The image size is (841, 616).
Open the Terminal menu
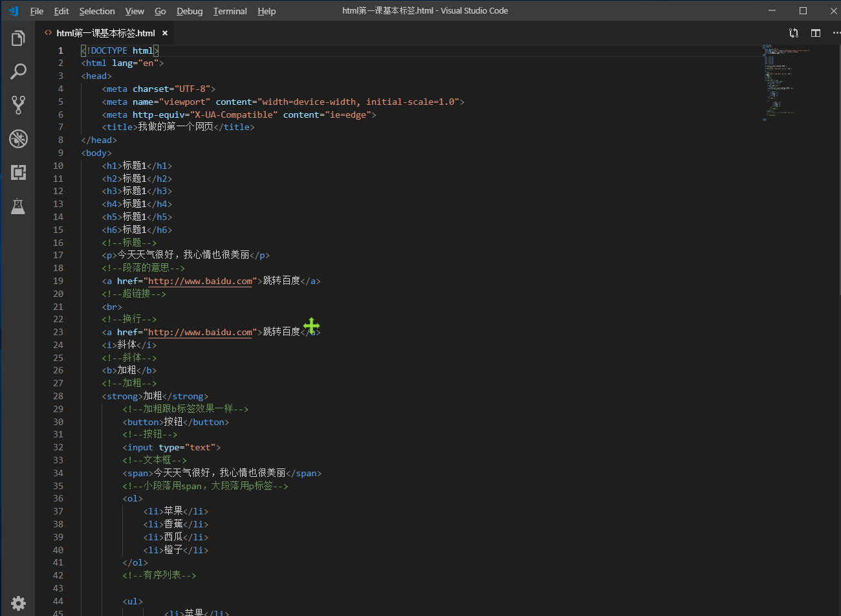tap(230, 11)
